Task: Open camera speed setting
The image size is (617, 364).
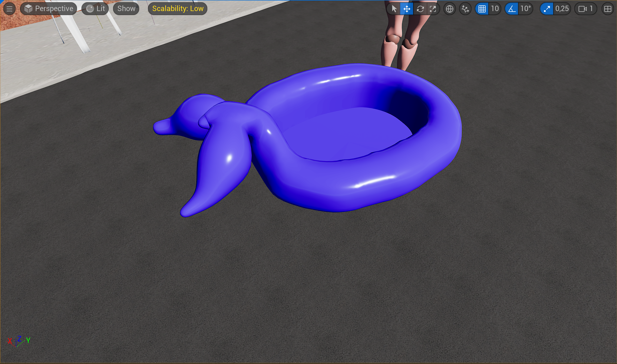Action: pos(586,9)
